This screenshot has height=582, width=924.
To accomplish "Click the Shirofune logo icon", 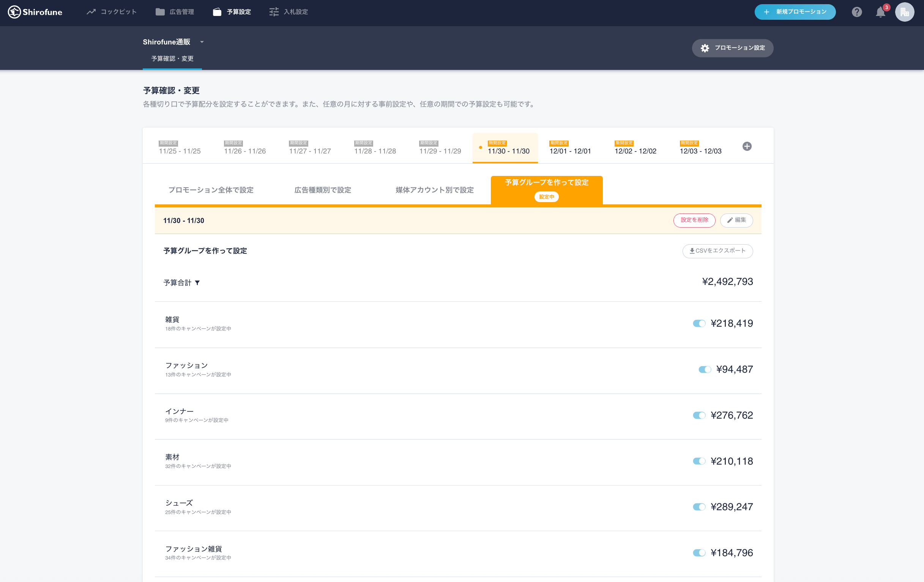I will tap(14, 12).
